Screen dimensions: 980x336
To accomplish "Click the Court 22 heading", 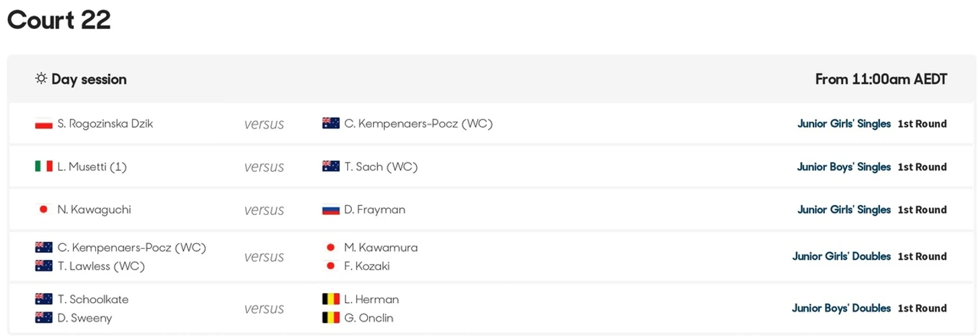I will (x=59, y=20).
